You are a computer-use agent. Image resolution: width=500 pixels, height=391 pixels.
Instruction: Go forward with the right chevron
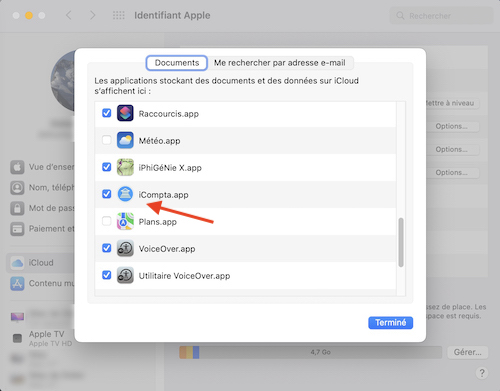tap(92, 15)
